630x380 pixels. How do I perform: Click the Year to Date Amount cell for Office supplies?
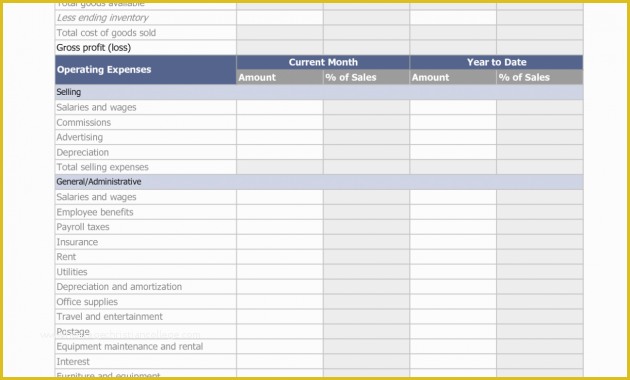coord(453,302)
